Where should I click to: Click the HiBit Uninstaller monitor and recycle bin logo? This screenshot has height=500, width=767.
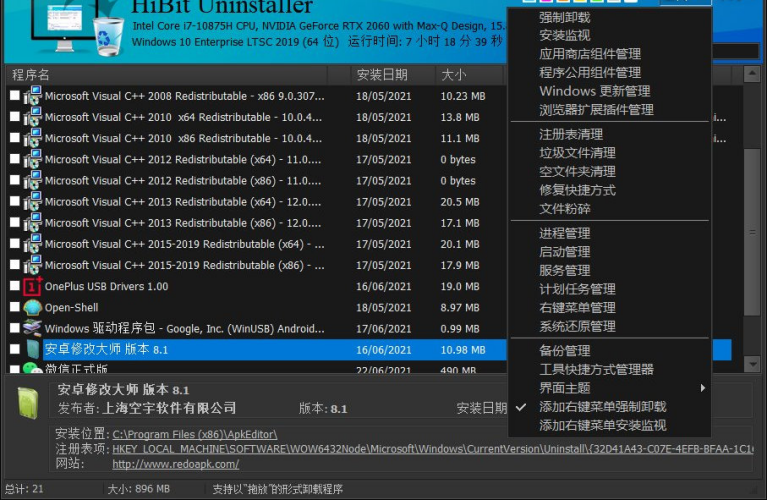click(x=77, y=28)
